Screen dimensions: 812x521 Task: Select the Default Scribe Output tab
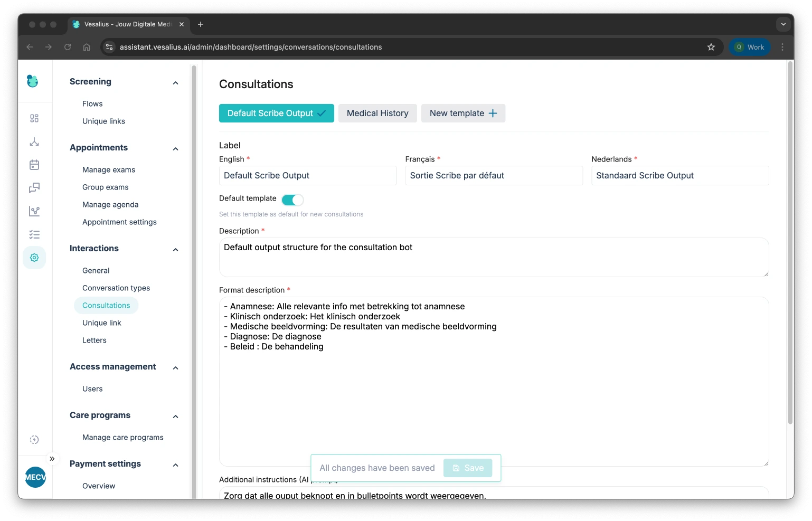[276, 113]
